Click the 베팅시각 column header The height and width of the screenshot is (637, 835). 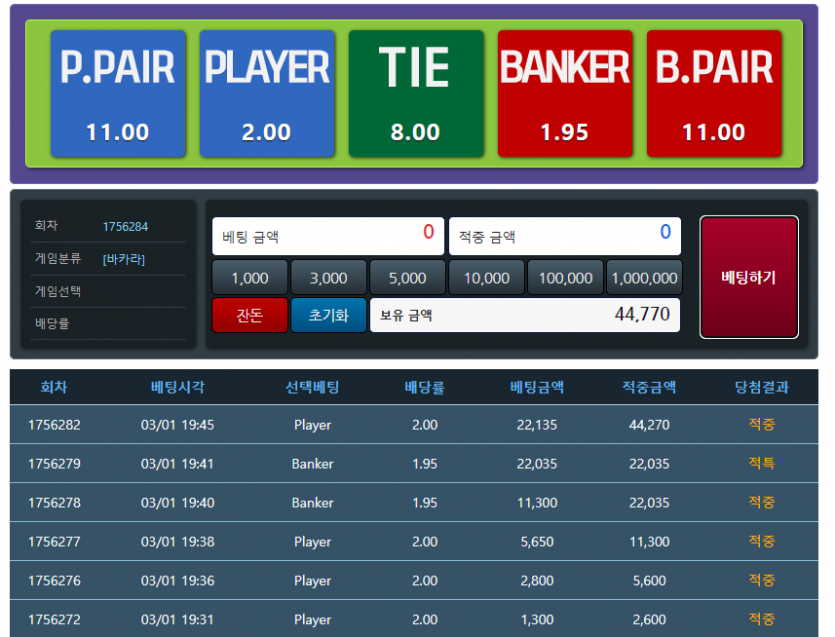pyautogui.click(x=177, y=387)
